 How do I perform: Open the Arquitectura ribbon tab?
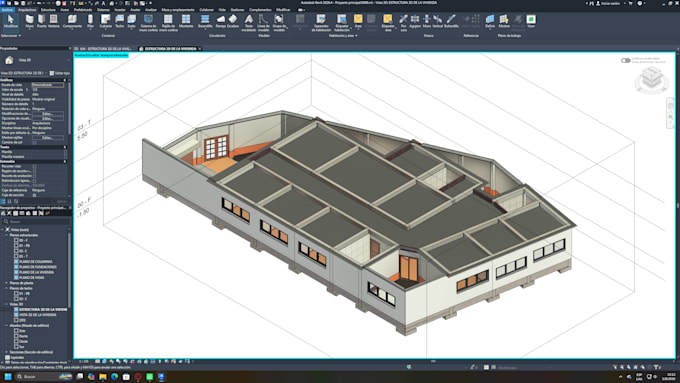tap(27, 10)
